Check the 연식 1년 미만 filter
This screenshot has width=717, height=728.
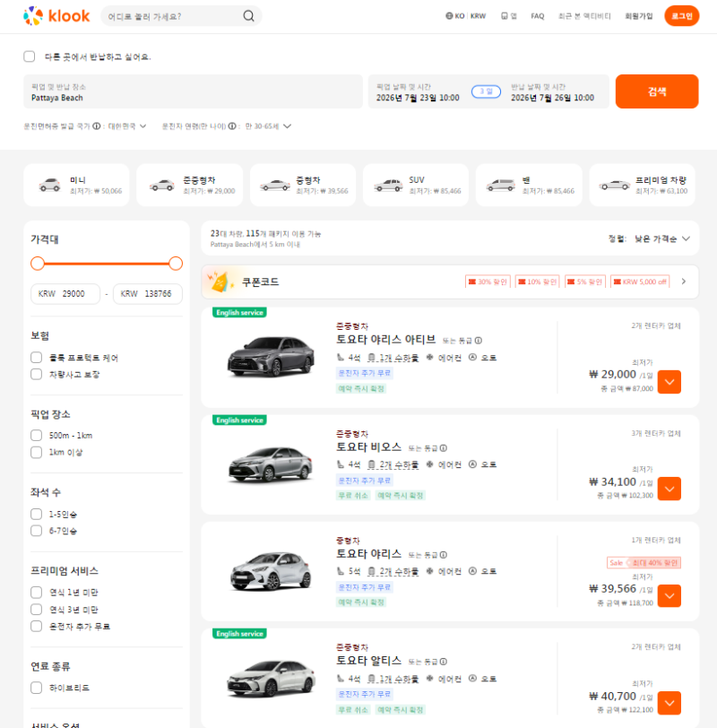point(36,593)
